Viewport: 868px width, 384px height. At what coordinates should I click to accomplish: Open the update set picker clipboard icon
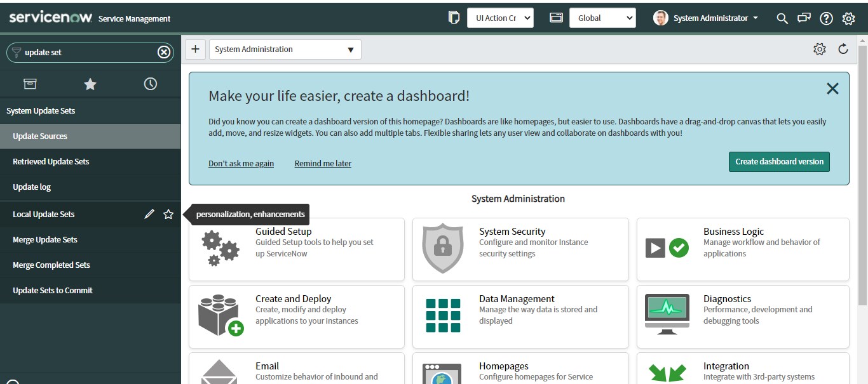click(x=454, y=18)
